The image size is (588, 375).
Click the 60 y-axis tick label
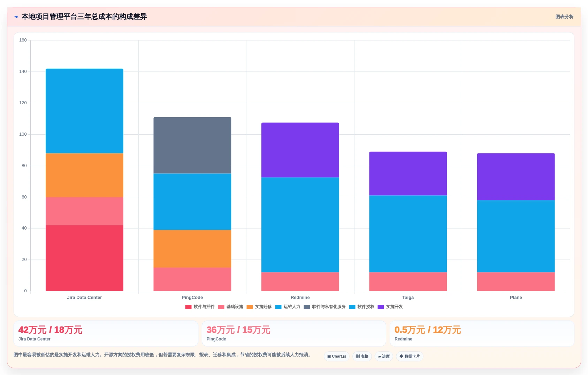24,197
